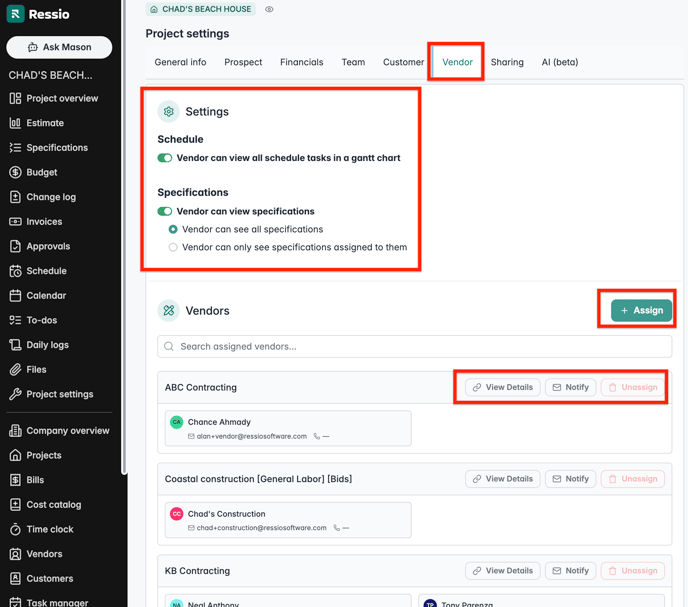
Task: Choose only assigned specifications radio option
Action: [x=173, y=247]
